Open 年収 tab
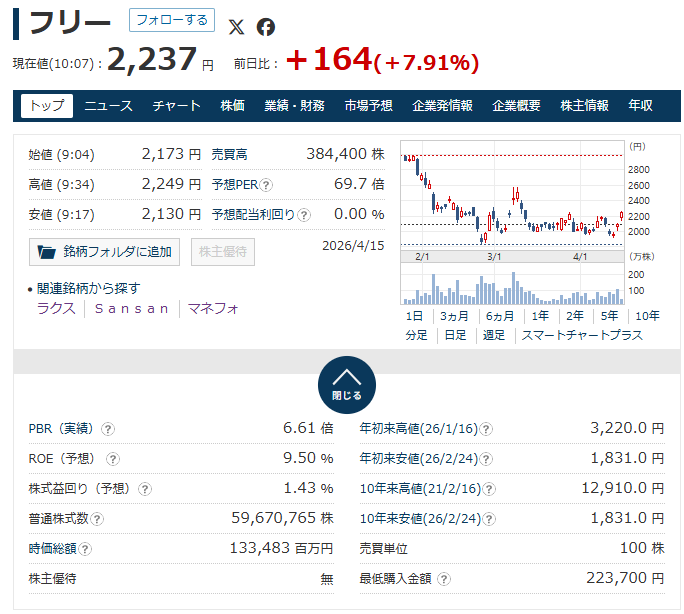The height and width of the screenshot is (614, 684). pos(640,106)
